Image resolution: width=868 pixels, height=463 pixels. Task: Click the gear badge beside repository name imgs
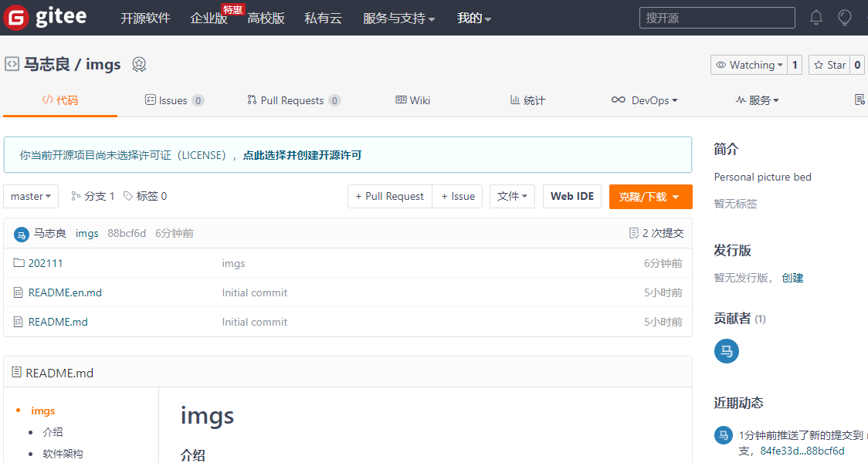tap(139, 65)
